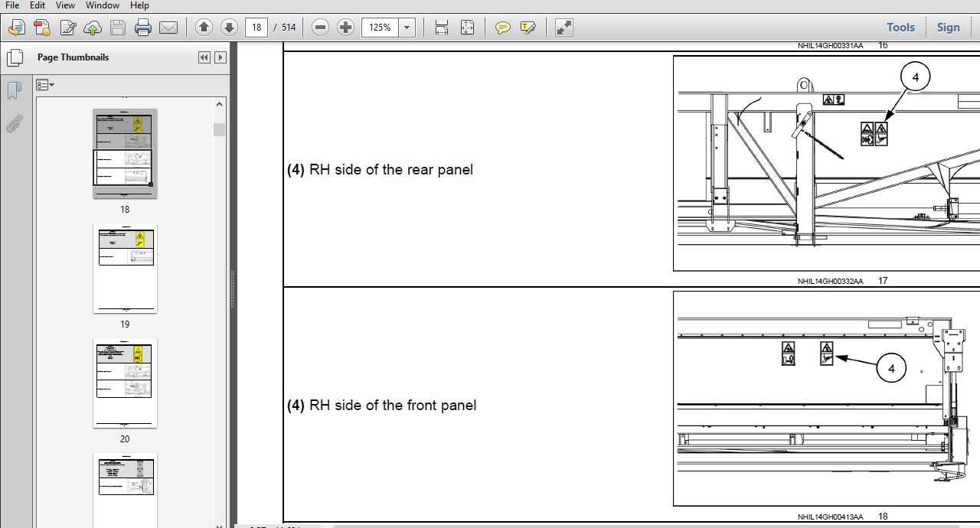Screen dimensions: 980x528
Task: Click the Page Thumbnails panel icon
Action: (x=14, y=57)
